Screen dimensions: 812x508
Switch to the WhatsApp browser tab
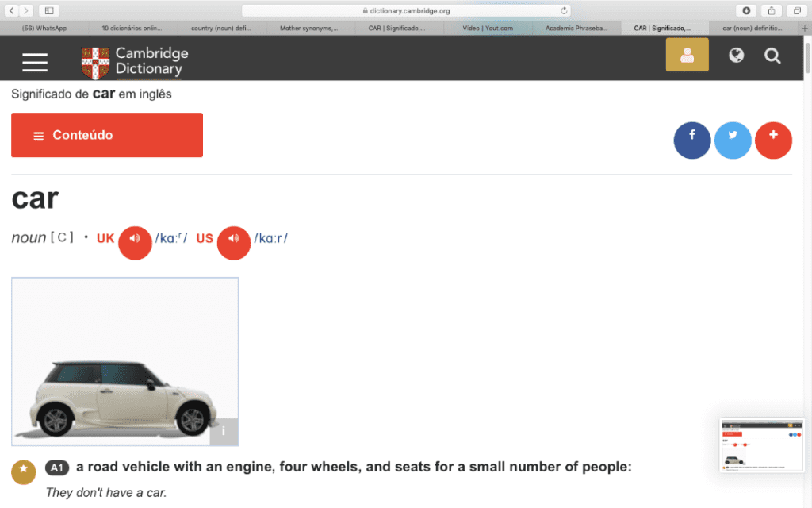tap(44, 28)
